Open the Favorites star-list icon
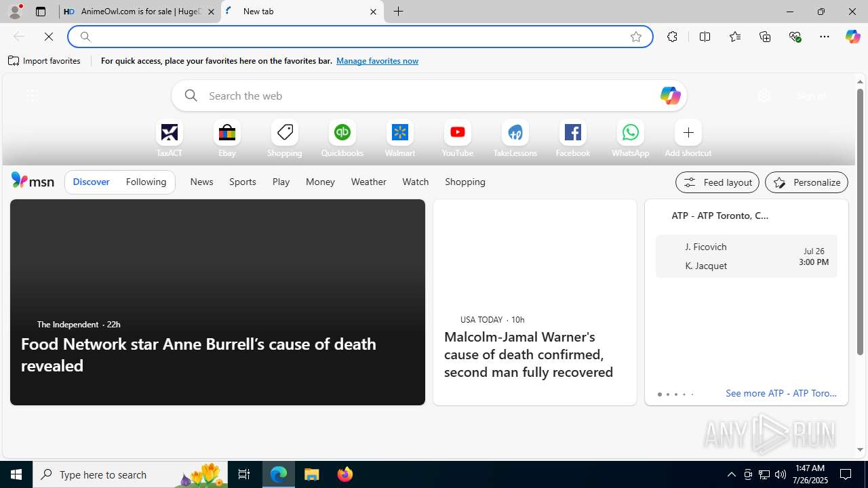This screenshot has width=868, height=488. pos(735,37)
